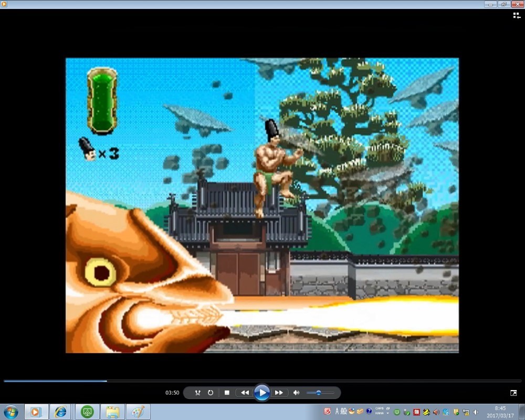This screenshot has height=420, width=525.
Task: Click the Show Desktop button
Action: [522, 412]
